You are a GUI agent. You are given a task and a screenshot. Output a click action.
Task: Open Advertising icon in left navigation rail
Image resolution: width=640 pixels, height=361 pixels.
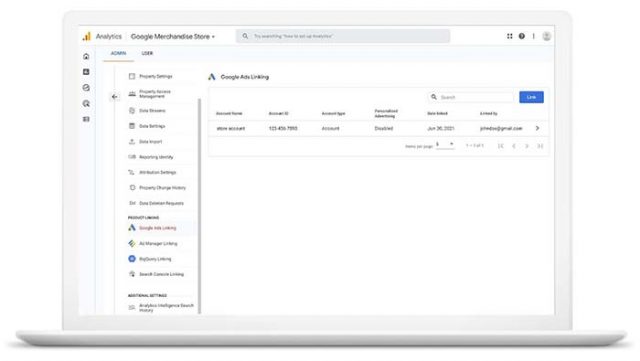(x=86, y=103)
